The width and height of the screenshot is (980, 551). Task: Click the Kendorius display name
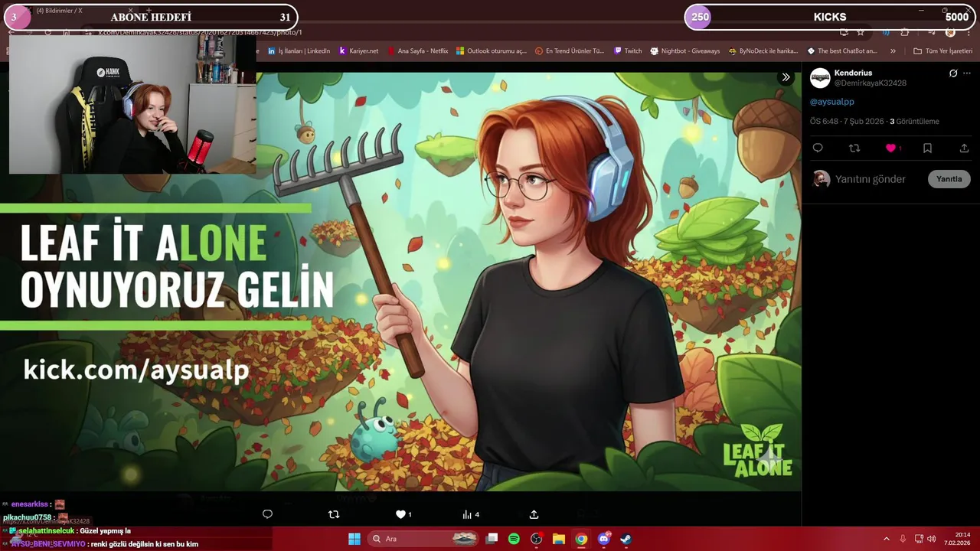coord(853,73)
